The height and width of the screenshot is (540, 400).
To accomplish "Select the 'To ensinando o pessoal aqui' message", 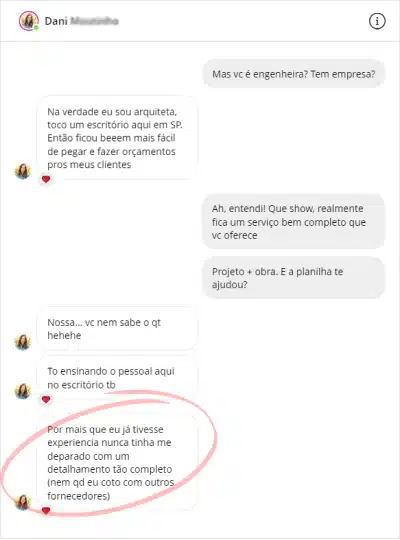I will pyautogui.click(x=117, y=378).
